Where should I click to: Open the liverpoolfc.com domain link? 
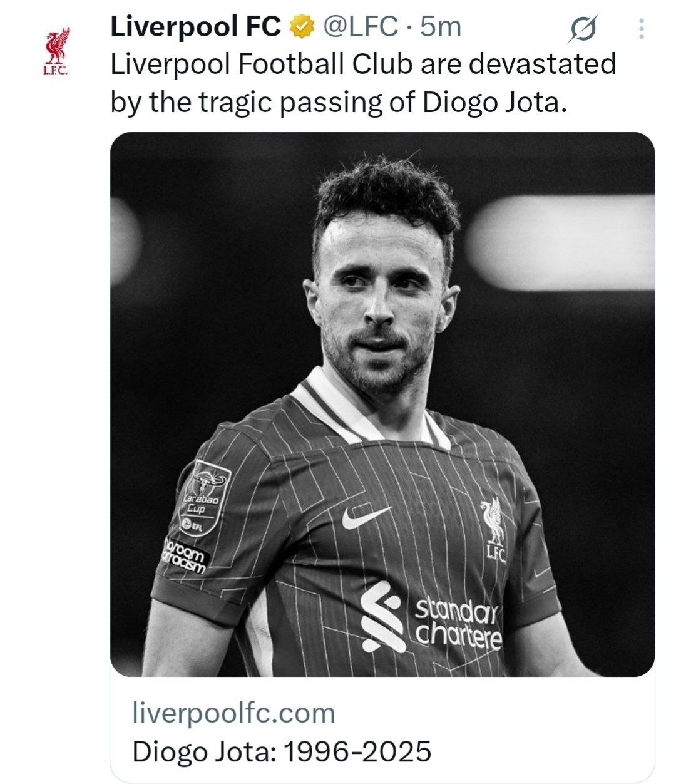click(233, 713)
